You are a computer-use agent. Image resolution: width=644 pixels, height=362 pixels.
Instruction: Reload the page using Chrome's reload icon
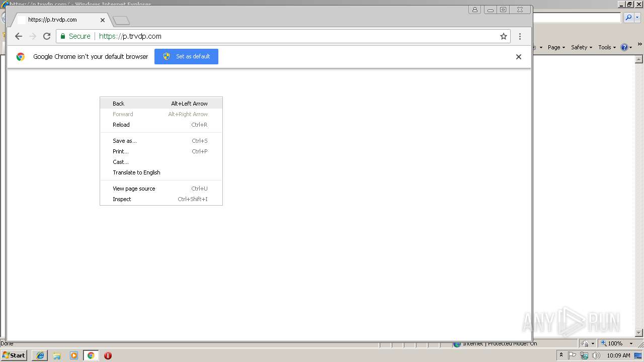point(47,36)
